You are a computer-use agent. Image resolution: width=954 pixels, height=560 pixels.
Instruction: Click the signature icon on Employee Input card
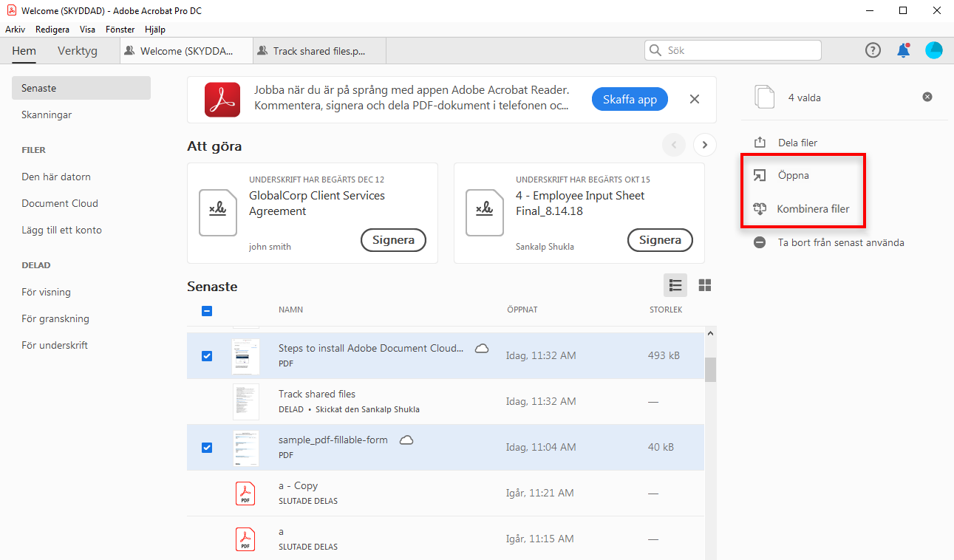click(x=485, y=214)
